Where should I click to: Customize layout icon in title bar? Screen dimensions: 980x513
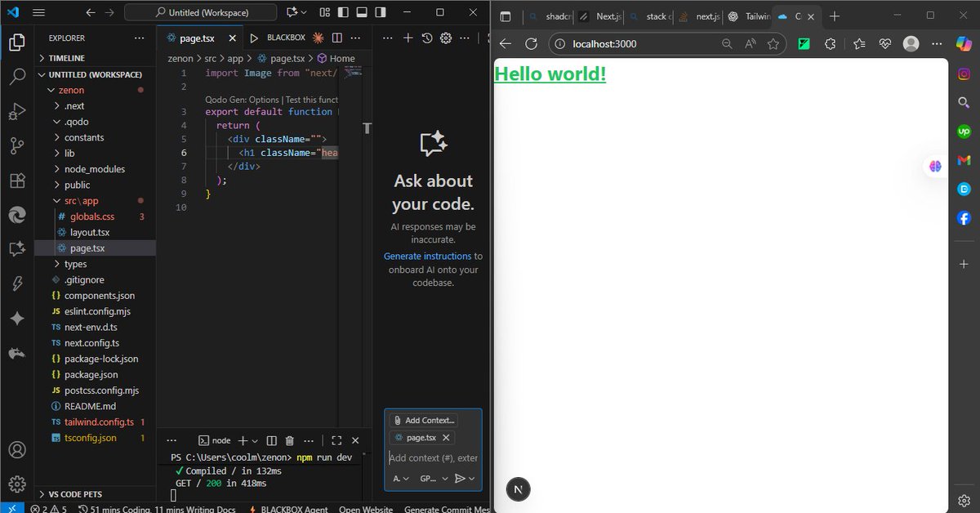[x=325, y=12]
